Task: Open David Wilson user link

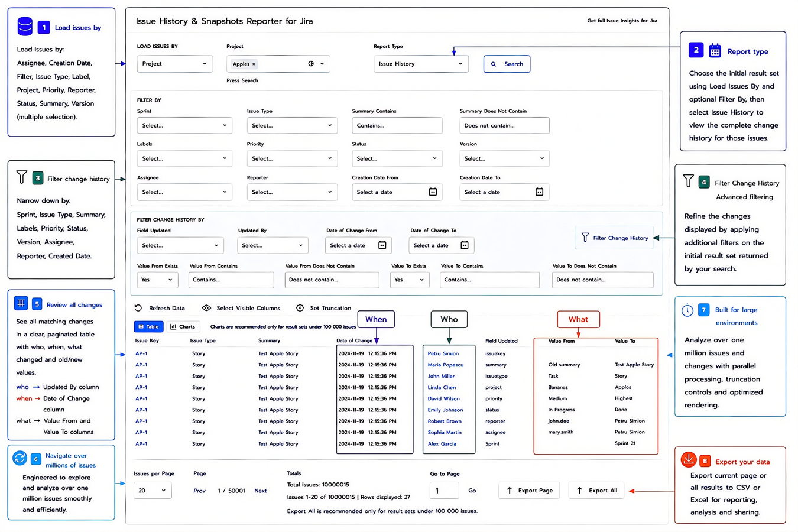Action: [x=444, y=398]
